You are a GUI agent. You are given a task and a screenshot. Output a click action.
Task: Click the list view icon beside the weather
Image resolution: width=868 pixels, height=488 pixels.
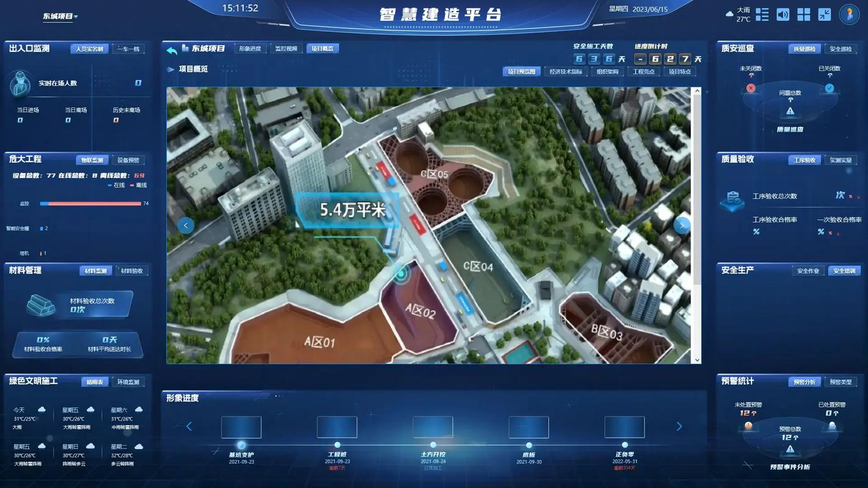tap(761, 14)
